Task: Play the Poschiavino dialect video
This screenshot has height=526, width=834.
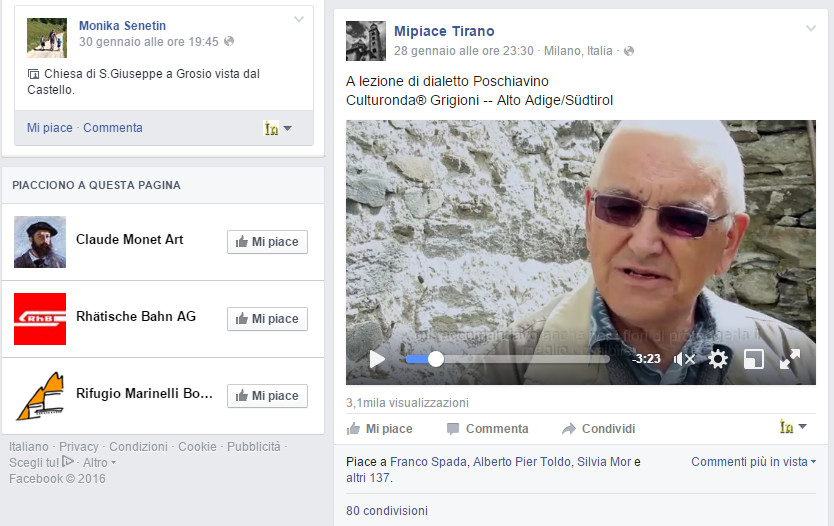Action: pyautogui.click(x=377, y=359)
